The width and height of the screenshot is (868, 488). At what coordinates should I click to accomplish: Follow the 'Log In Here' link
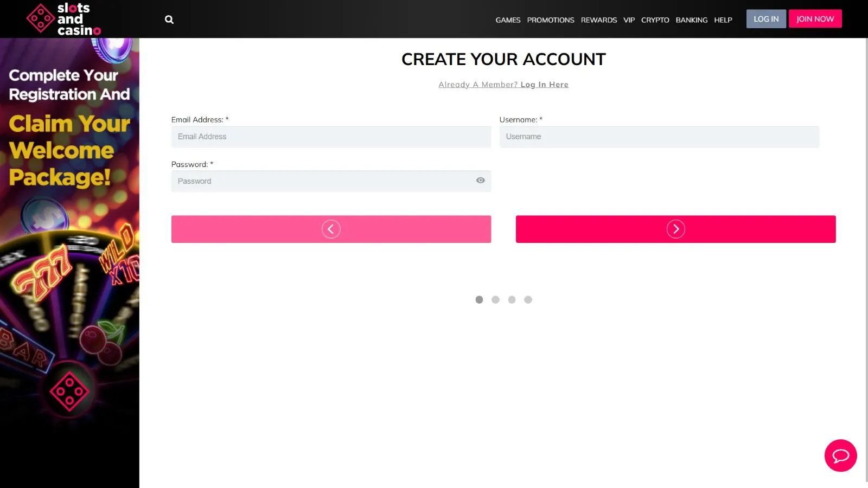pos(544,85)
